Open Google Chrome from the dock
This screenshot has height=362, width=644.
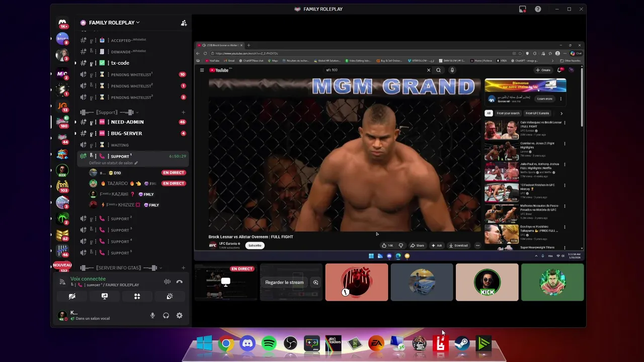click(226, 344)
